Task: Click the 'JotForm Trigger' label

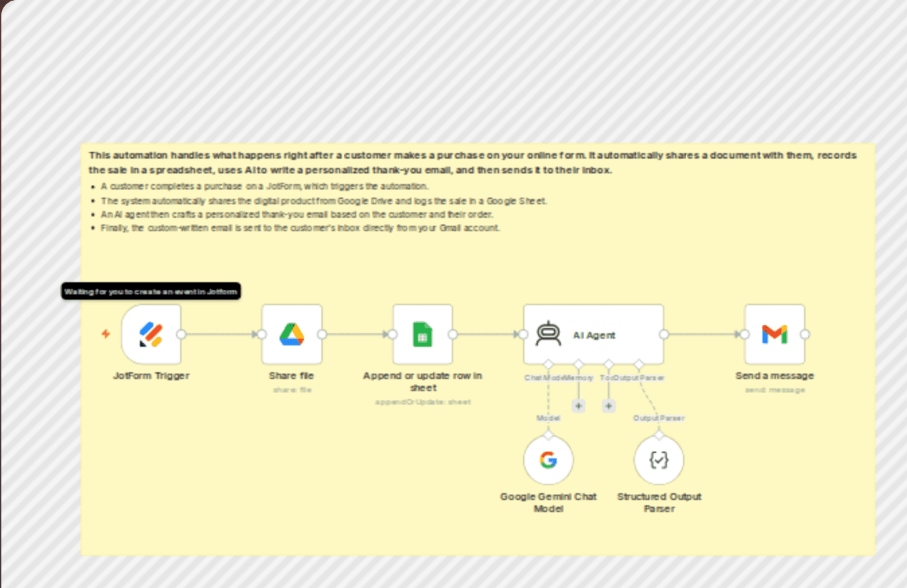Action: 151,376
